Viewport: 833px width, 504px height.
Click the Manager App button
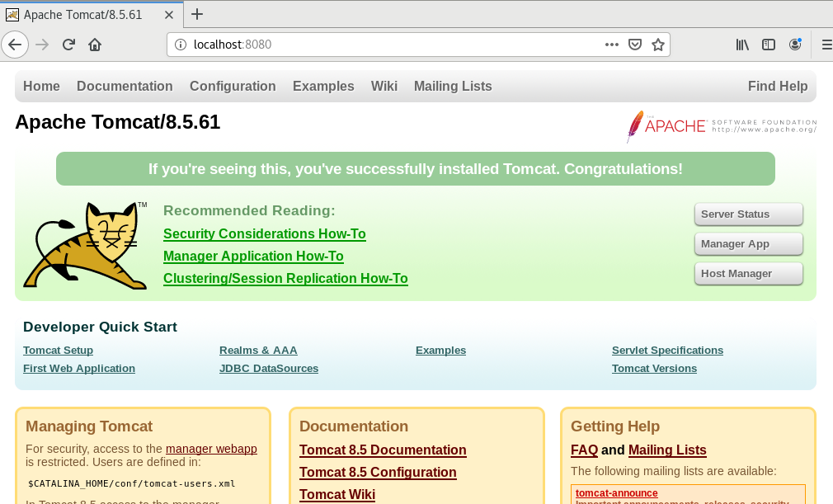749,244
